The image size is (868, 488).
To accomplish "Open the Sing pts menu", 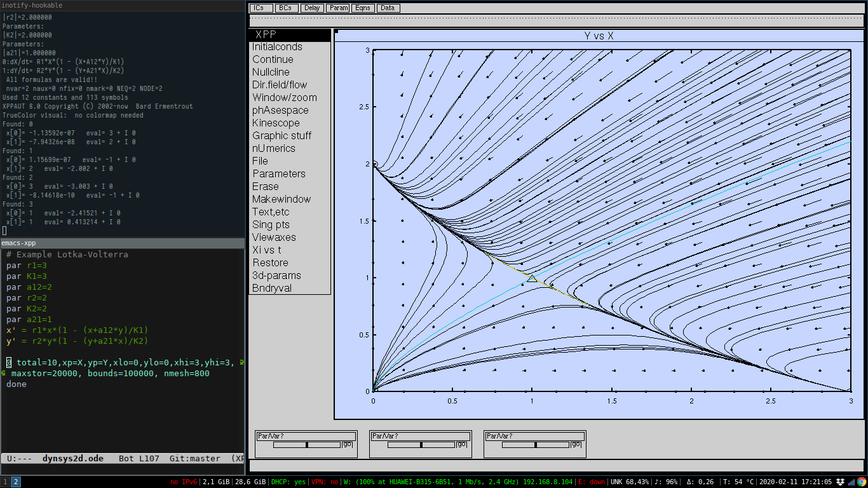I will 290,225.
